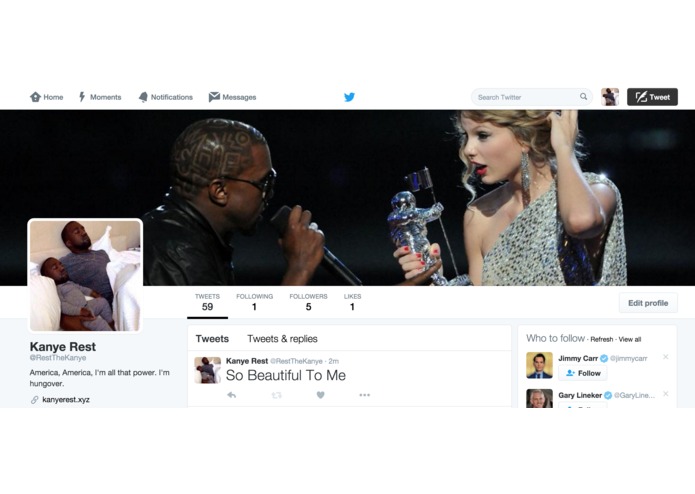Open Notifications bell icon

click(x=143, y=97)
